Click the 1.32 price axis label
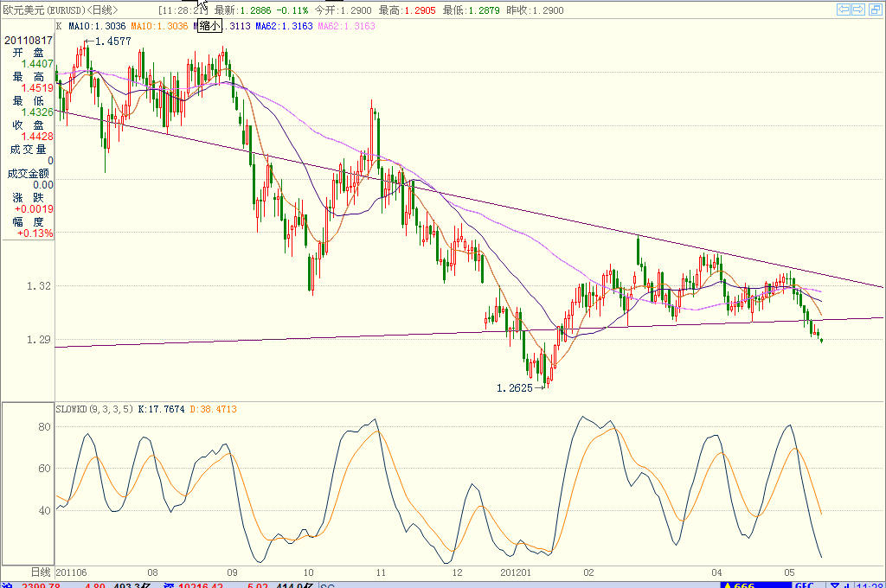Viewport: 886px width, 588px height. tap(38, 286)
